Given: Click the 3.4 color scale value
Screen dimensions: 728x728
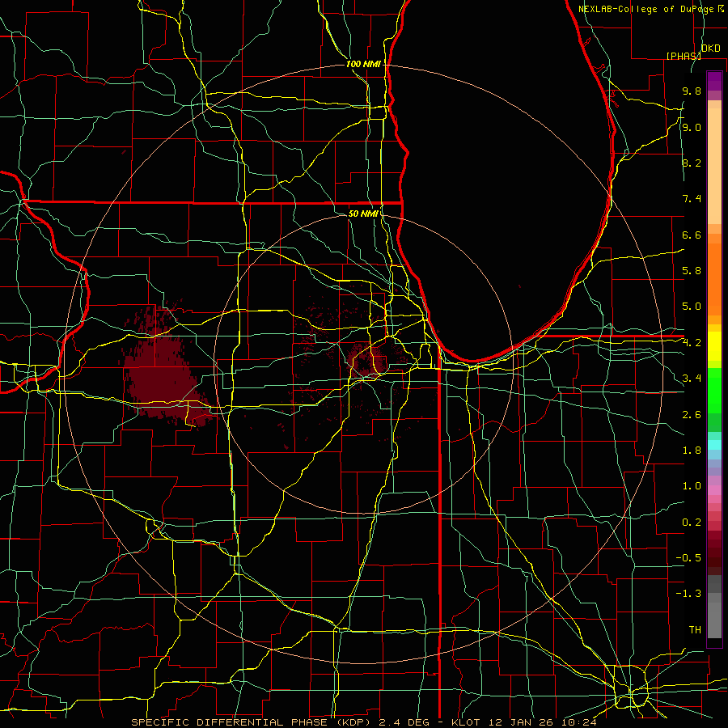Looking at the screenshot, I should point(692,379).
